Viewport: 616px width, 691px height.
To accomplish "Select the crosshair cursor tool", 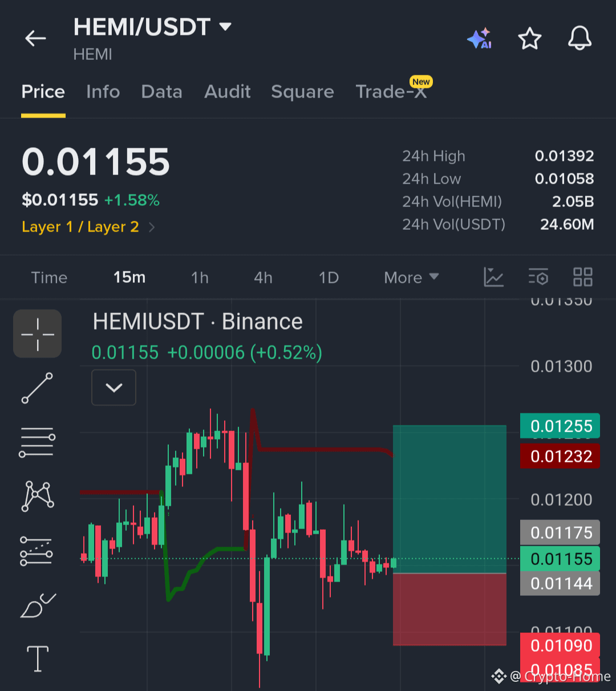I will point(38,334).
